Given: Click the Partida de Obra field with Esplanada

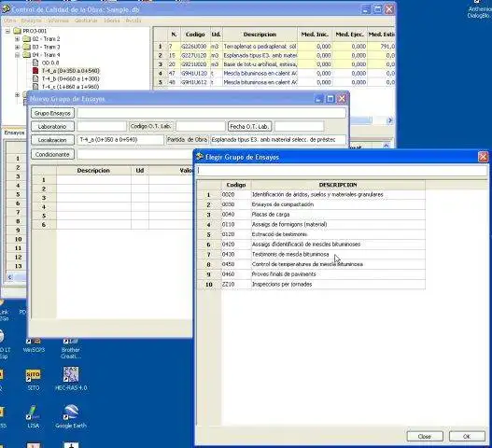Looking at the screenshot, I should tap(278, 140).
